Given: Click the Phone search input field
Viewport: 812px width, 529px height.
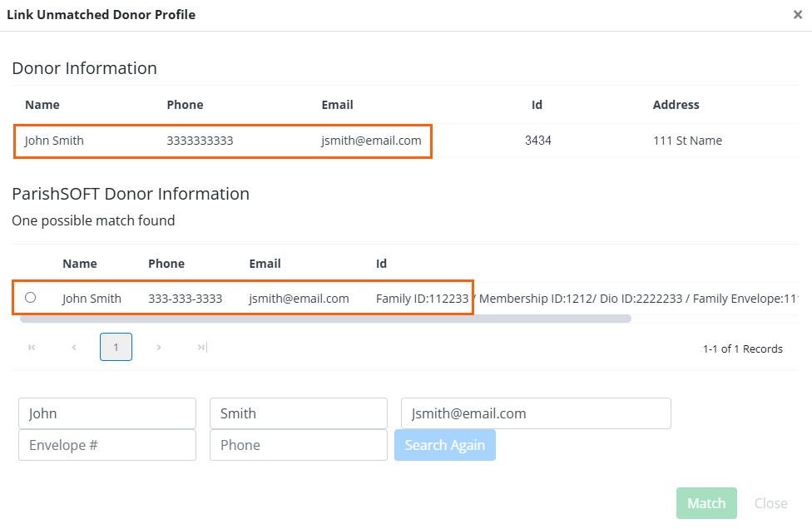Looking at the screenshot, I should pos(299,445).
